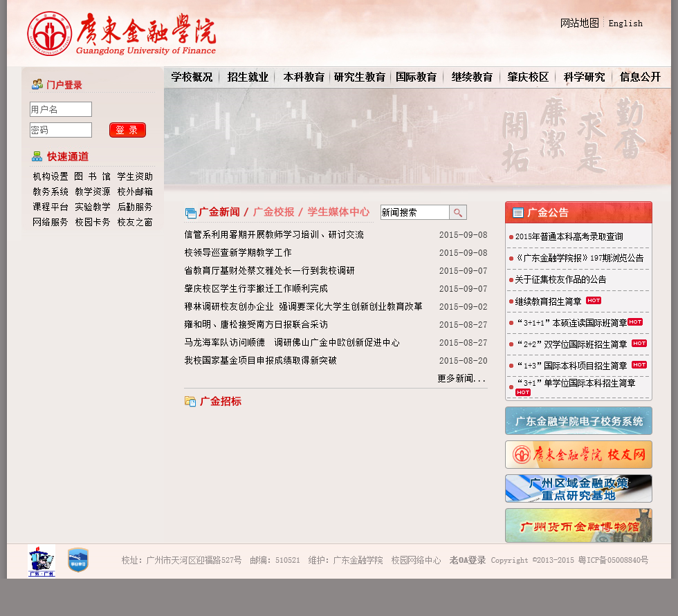Open notice 关于征集校友作品的公告
The width and height of the screenshot is (678, 616).
[x=560, y=279]
